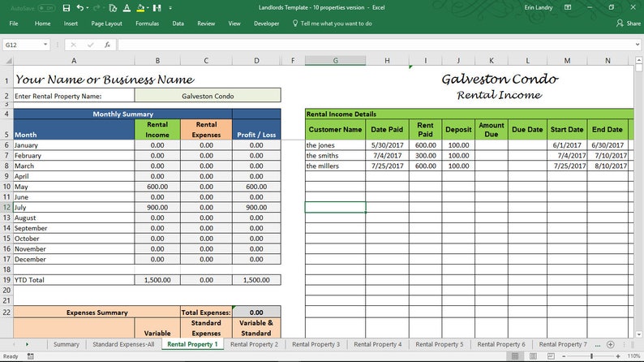Open the File menu
This screenshot has height=362, width=644.
pyautogui.click(x=14, y=24)
